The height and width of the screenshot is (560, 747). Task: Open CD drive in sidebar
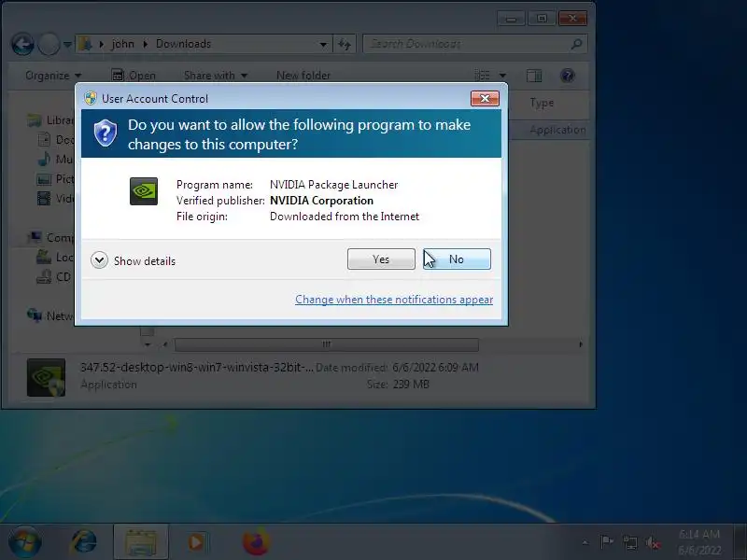coord(56,276)
